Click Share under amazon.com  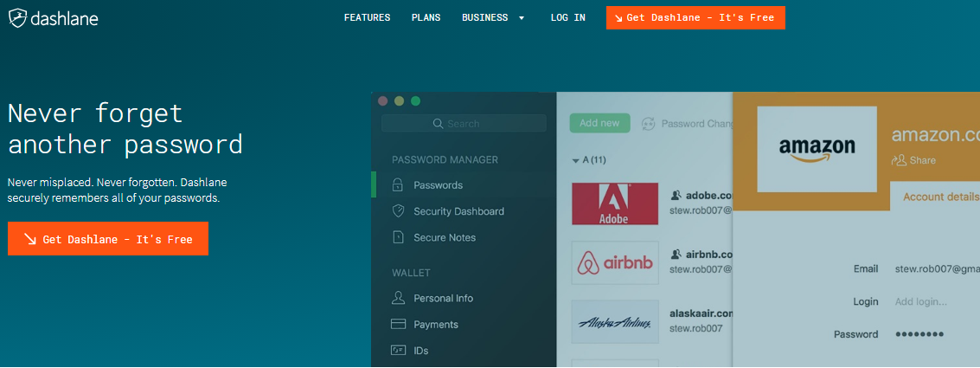point(923,160)
